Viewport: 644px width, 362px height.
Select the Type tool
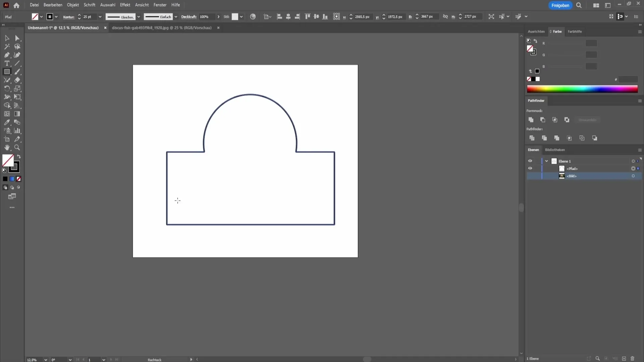coord(7,63)
